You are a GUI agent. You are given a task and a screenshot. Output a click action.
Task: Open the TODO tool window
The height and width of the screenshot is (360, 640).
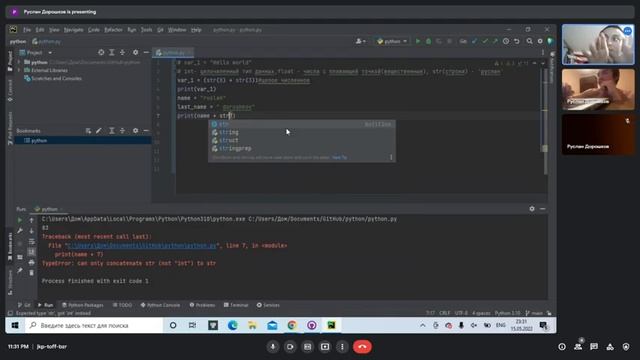coord(122,305)
